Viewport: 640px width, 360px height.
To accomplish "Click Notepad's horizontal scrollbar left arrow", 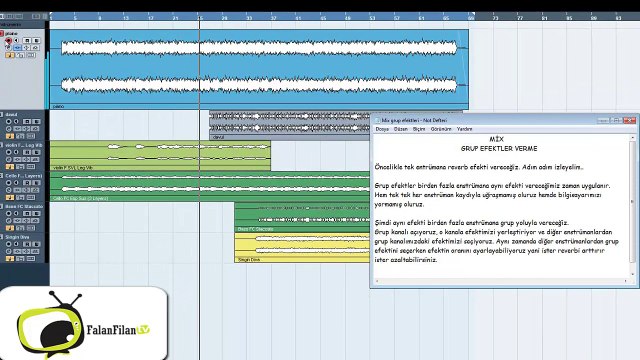I will pos(377,281).
